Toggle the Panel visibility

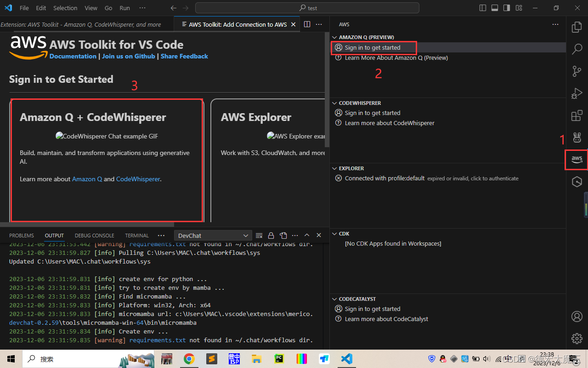click(x=494, y=7)
